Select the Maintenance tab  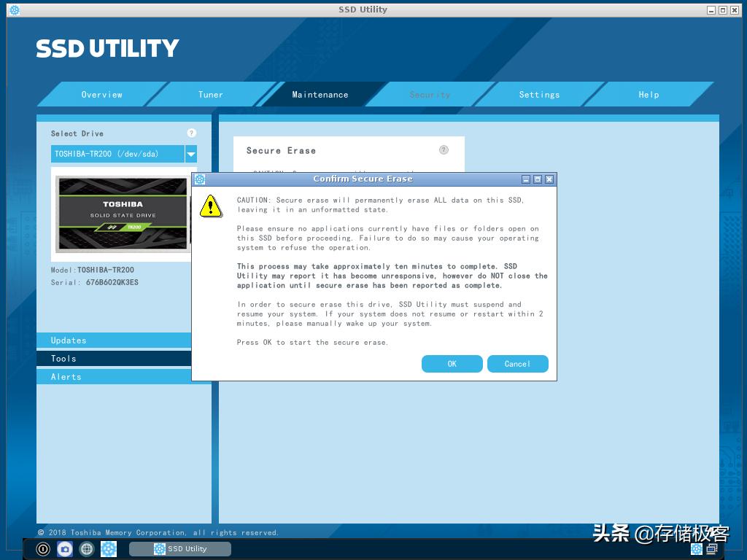pyautogui.click(x=320, y=94)
